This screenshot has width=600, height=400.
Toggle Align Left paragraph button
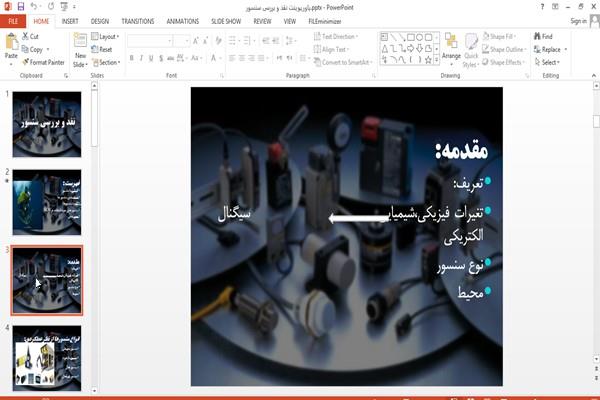[232, 58]
